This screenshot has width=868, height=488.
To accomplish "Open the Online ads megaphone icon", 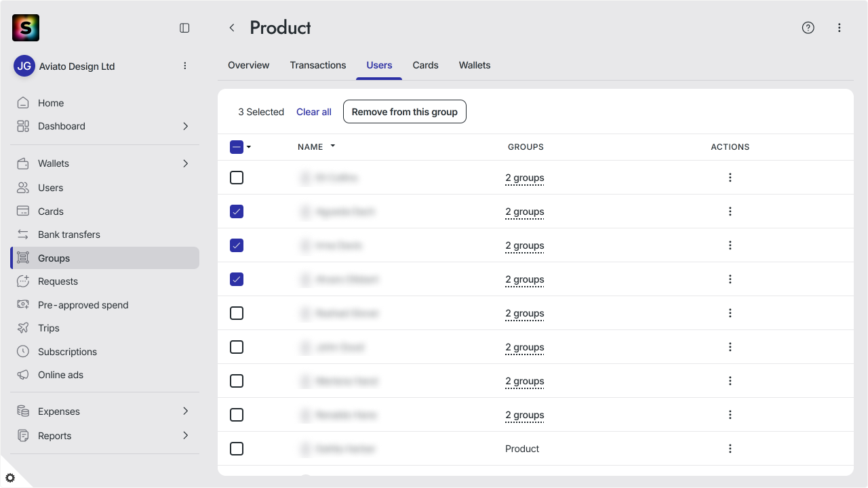I will (23, 375).
